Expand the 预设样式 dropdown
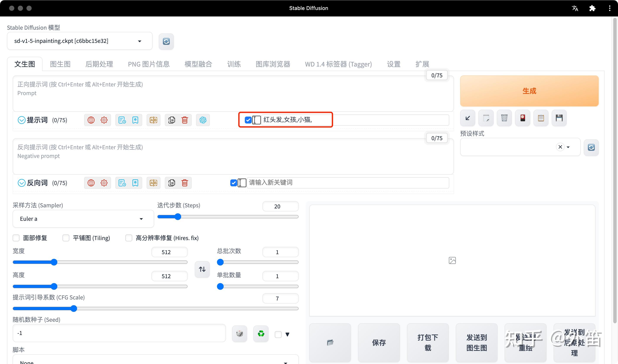The height and width of the screenshot is (364, 618). click(x=568, y=147)
